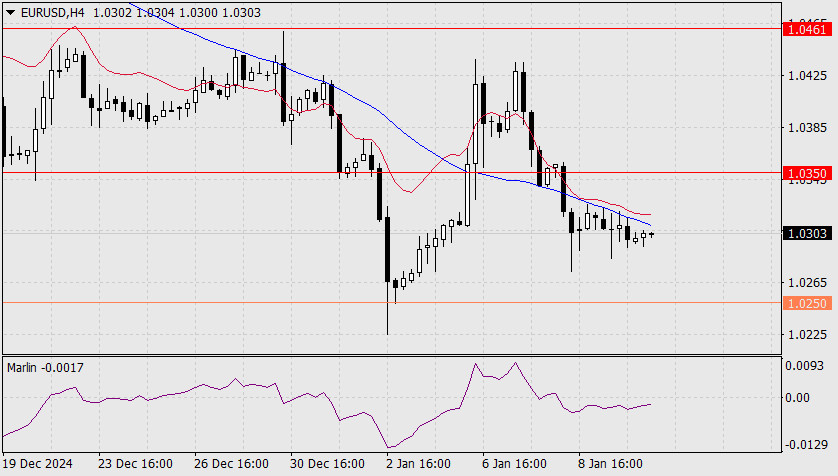Screen dimensions: 838x476
Task: Click the -0.0129 Marlin scale value
Action: pyautogui.click(x=806, y=444)
